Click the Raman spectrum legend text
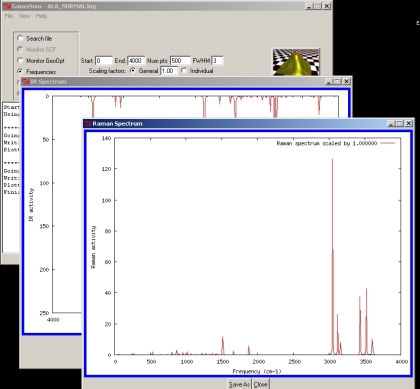Viewport: 420px width, 389px height. 327,143
